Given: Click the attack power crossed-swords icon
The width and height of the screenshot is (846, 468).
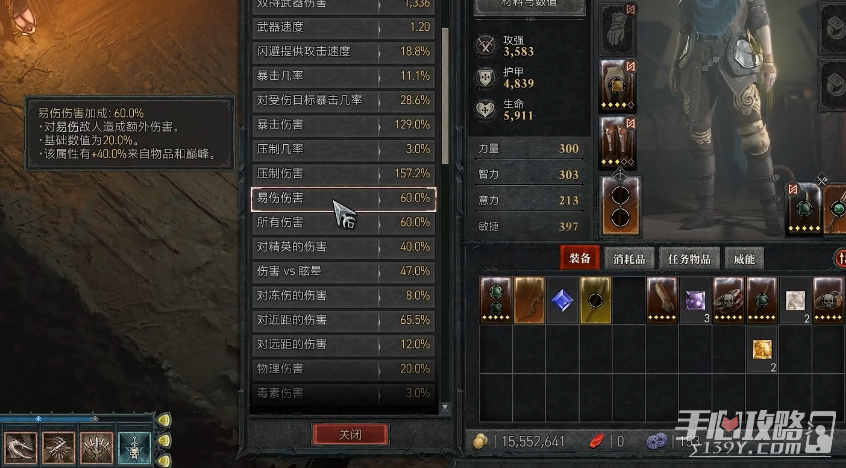Looking at the screenshot, I should click(x=485, y=46).
